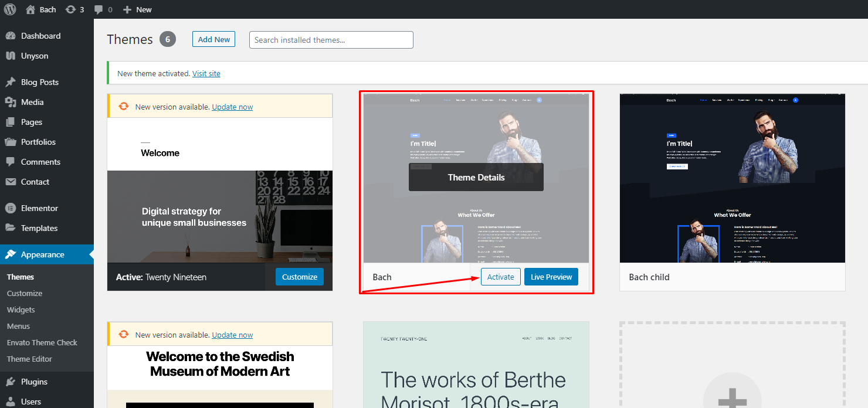Click Update now on Twenty Nineteen

tap(232, 107)
